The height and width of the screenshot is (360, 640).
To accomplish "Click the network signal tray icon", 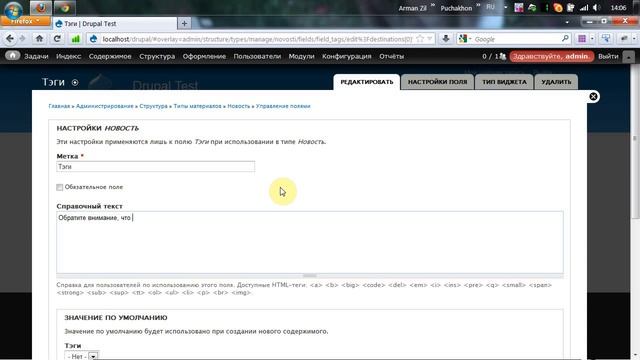I will pos(584,8).
